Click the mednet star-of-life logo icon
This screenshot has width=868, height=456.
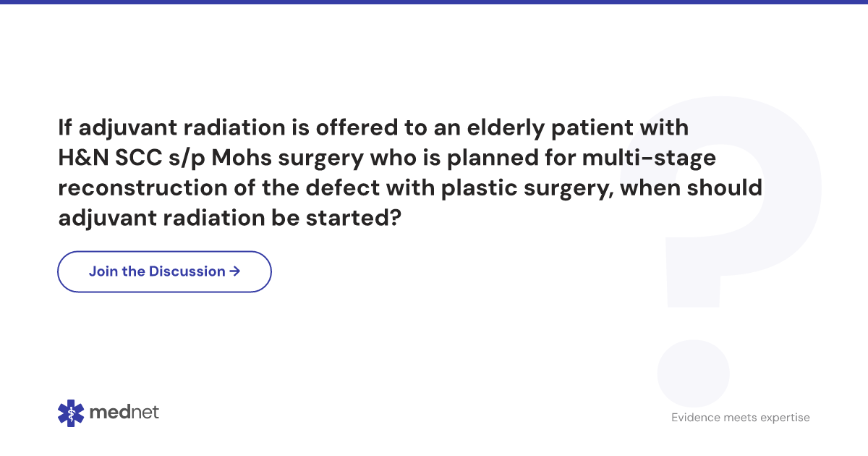(71, 413)
